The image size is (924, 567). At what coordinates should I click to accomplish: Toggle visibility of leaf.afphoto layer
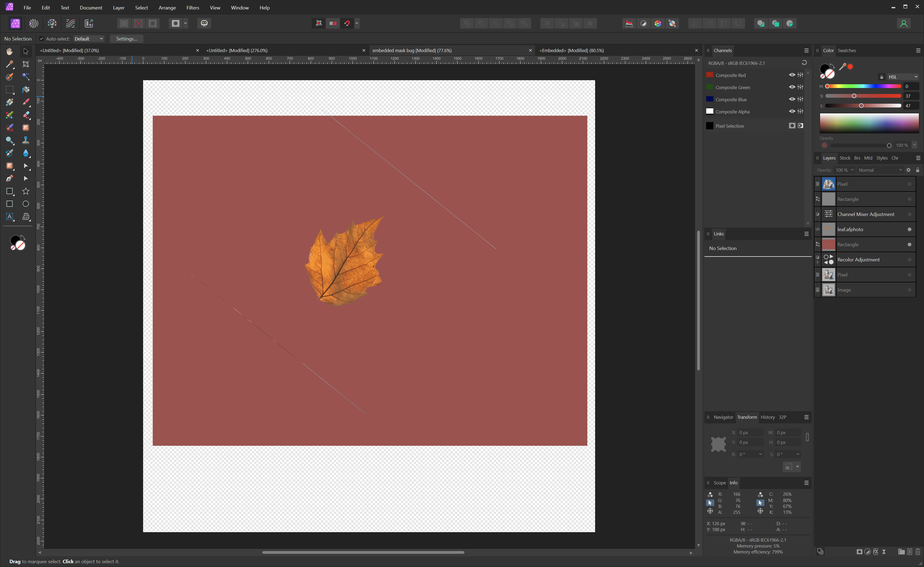point(909,230)
